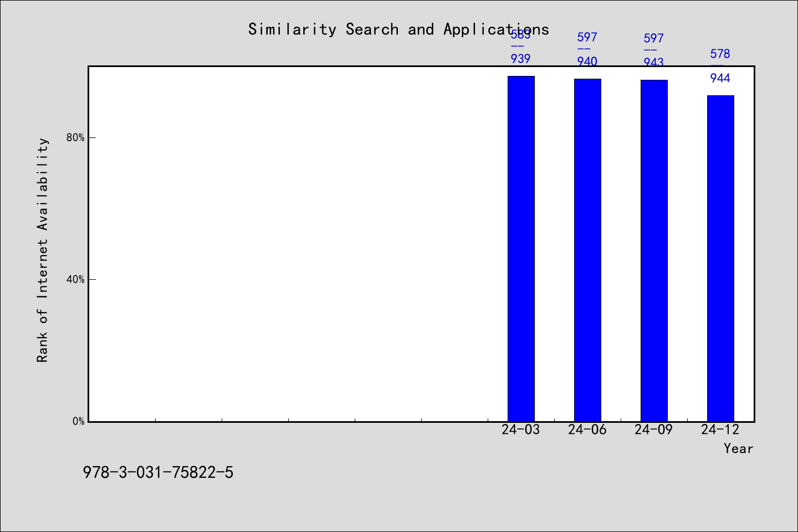Screen dimensions: 798x532
Task: Click the value 597 above the 24-09 bar
Action: [x=654, y=38]
